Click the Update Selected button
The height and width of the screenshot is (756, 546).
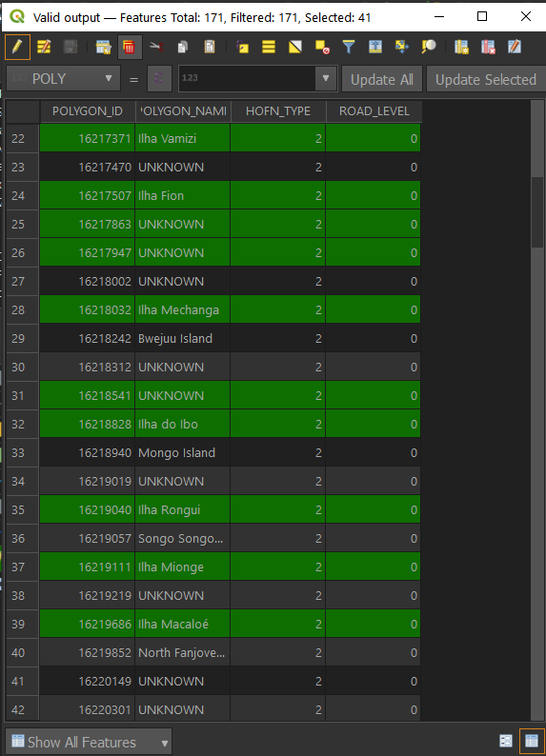[486, 79]
